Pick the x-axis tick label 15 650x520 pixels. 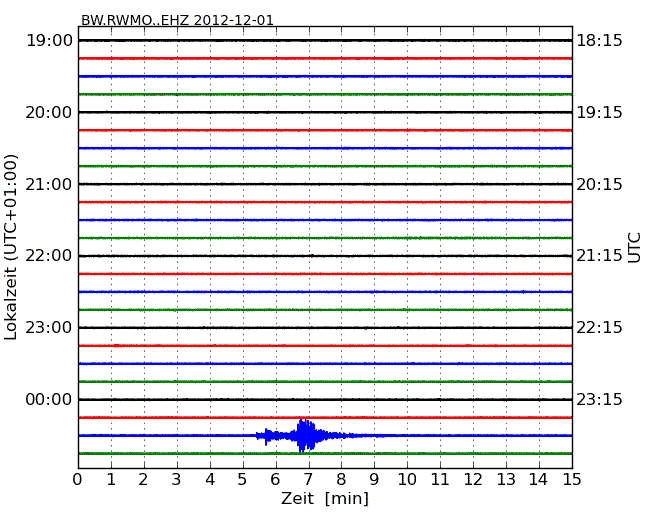pos(572,479)
